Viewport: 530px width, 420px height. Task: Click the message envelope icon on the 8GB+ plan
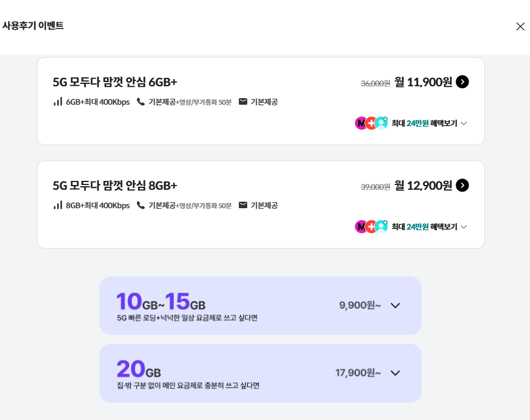pos(242,205)
